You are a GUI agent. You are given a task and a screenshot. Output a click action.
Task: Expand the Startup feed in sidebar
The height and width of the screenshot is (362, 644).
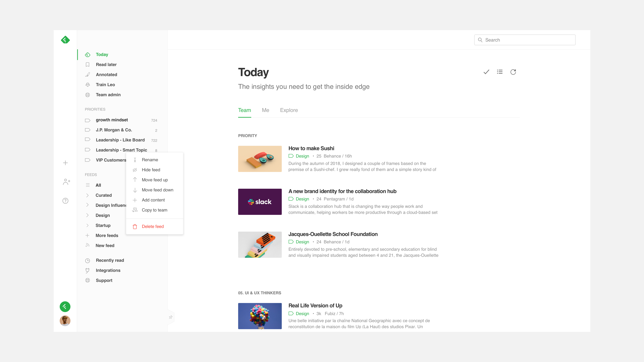tap(88, 225)
